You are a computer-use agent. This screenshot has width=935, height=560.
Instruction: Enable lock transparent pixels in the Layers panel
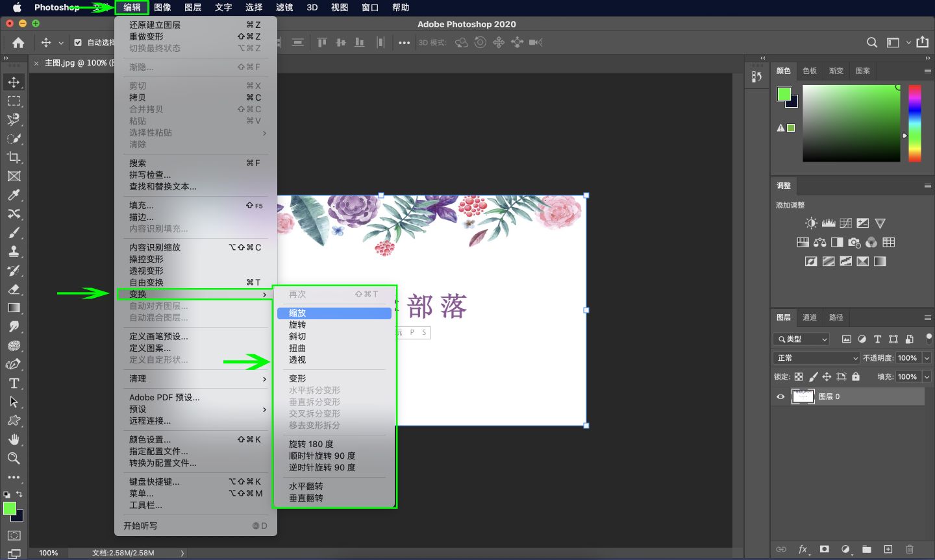pos(797,376)
